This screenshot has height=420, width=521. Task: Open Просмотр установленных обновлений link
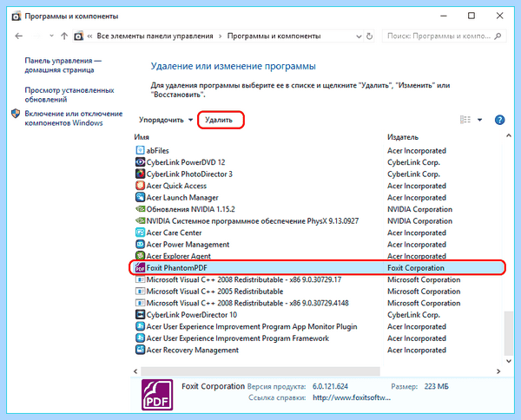69,95
